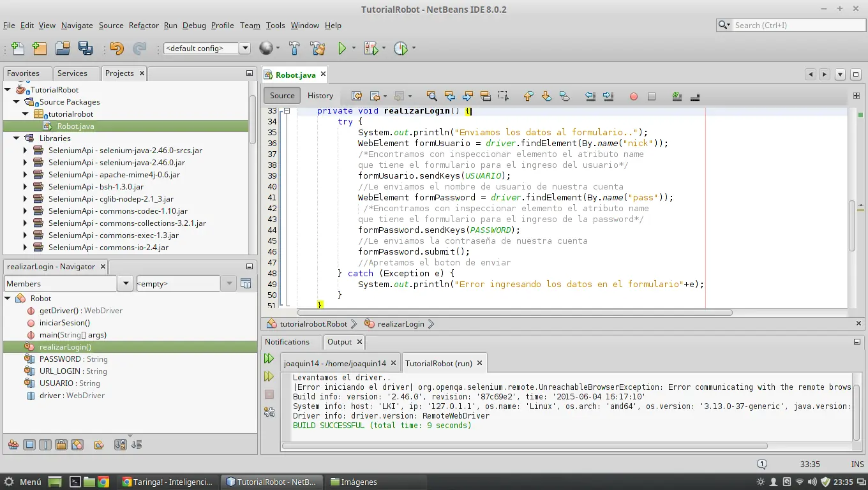This screenshot has height=490, width=868.
Task: Start macro recording with the red circle icon
Action: click(634, 96)
